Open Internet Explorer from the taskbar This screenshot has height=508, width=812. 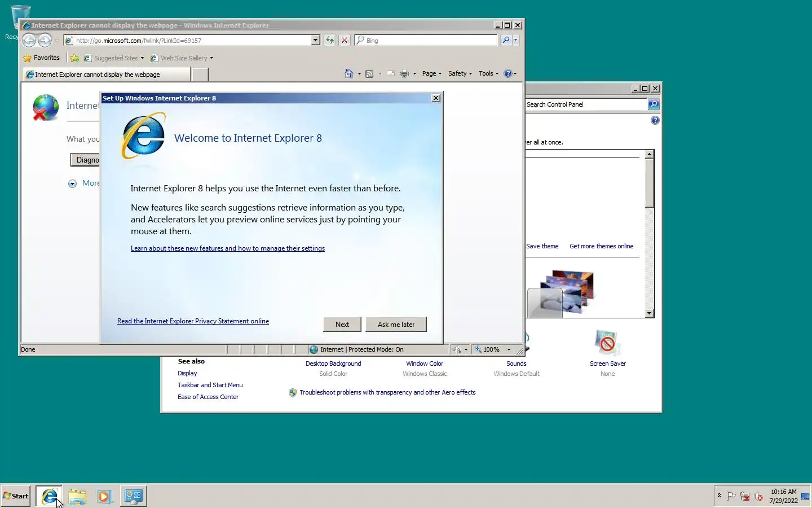pos(49,496)
